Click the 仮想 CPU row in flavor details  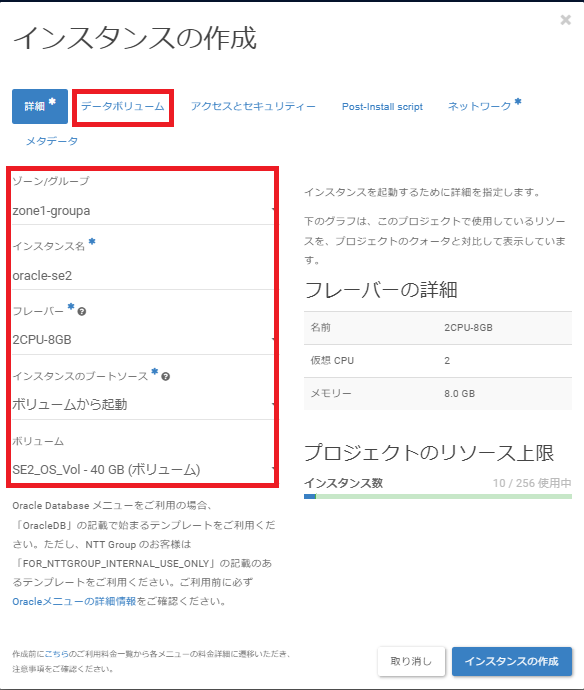point(438,361)
